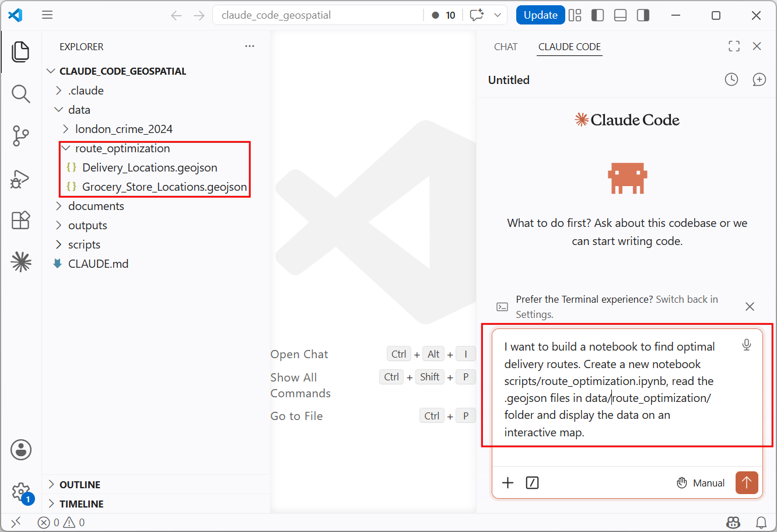The width and height of the screenshot is (777, 532).
Task: Start a new Claude Code conversation
Action: (759, 79)
